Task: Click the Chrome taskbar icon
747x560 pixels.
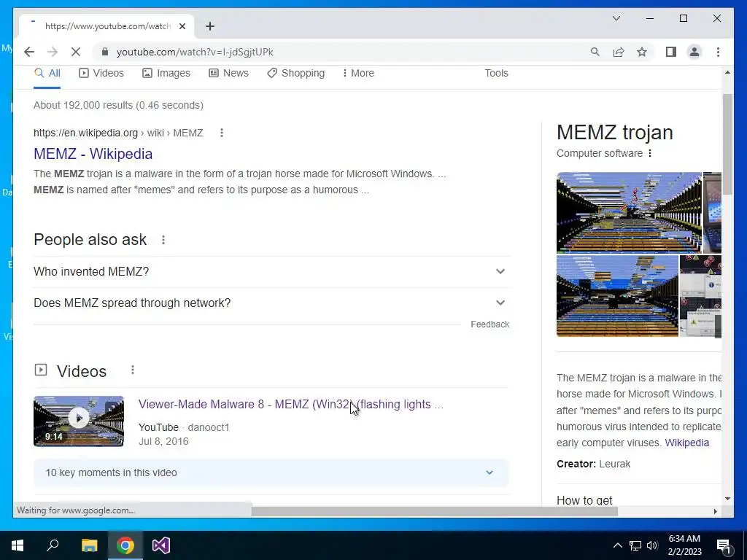Action: pyautogui.click(x=125, y=545)
